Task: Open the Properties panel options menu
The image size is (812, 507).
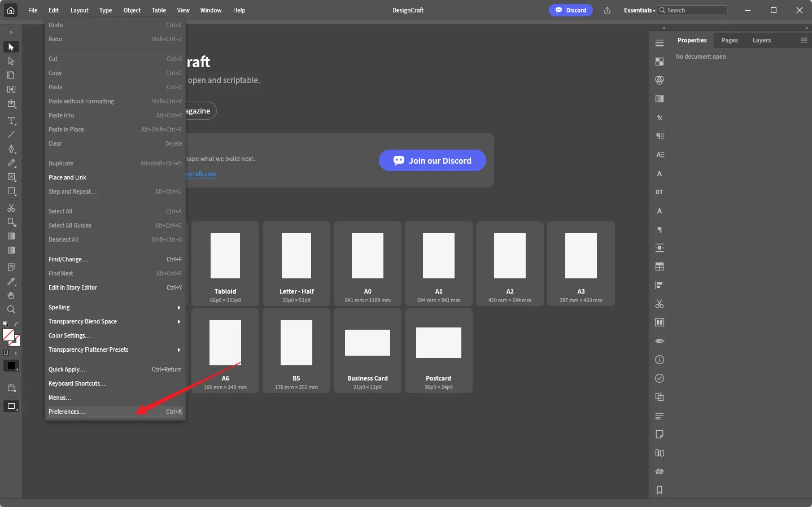Action: (x=804, y=40)
